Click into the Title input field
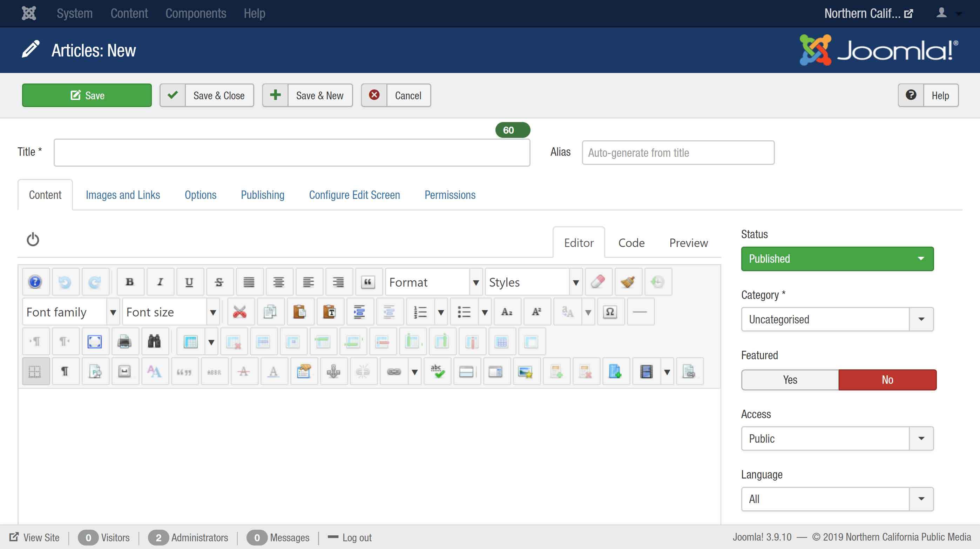 (292, 152)
